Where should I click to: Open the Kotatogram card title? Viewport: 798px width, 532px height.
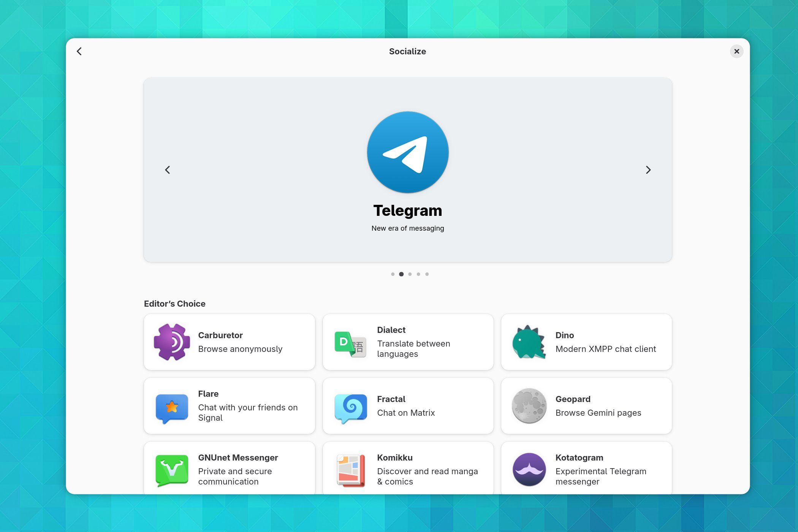pyautogui.click(x=579, y=458)
